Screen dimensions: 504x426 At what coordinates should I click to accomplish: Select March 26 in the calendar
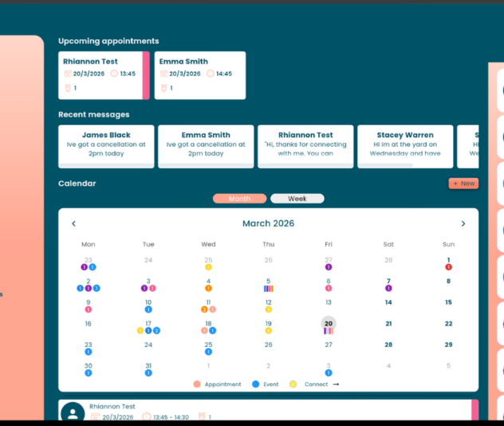[269, 345]
